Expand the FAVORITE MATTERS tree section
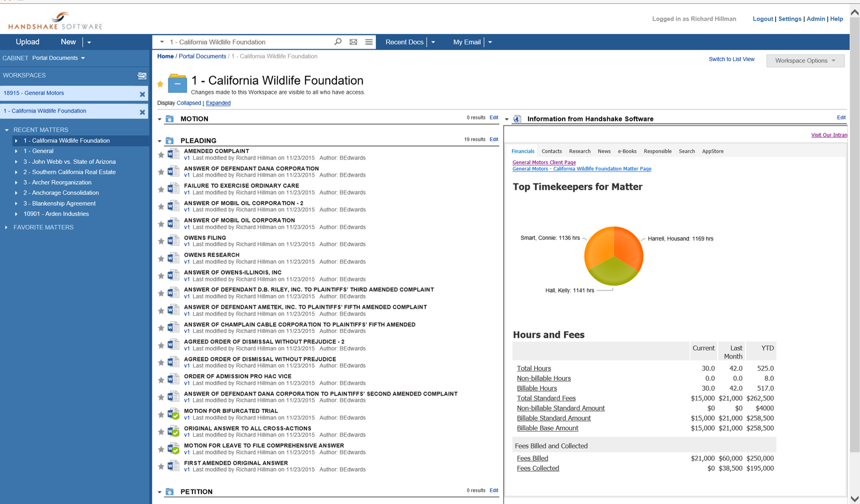Viewport: 860px width, 504px height. tap(6, 227)
